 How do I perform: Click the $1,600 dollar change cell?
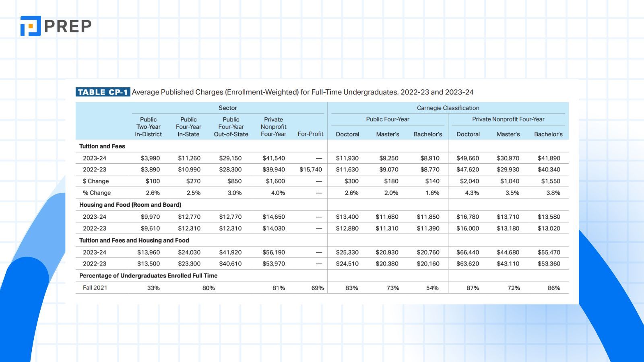[x=275, y=181]
